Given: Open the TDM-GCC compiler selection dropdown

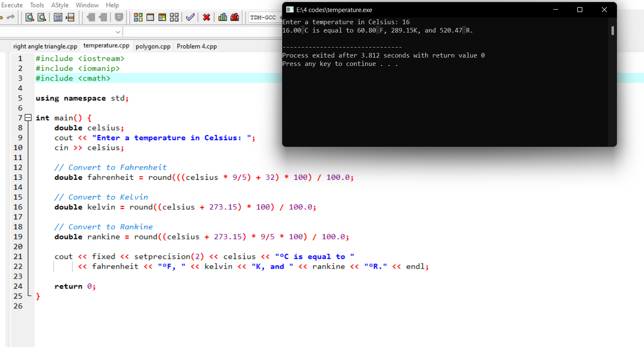Looking at the screenshot, I should 266,18.
